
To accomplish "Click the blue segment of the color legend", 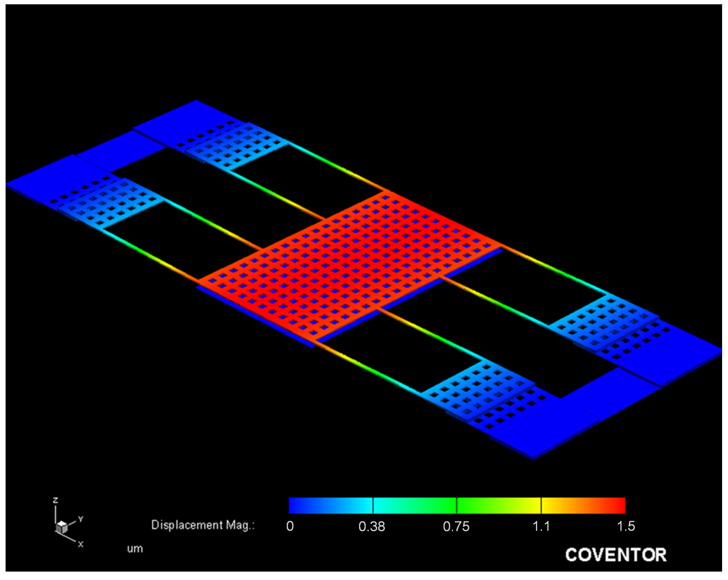I will 314,505.
